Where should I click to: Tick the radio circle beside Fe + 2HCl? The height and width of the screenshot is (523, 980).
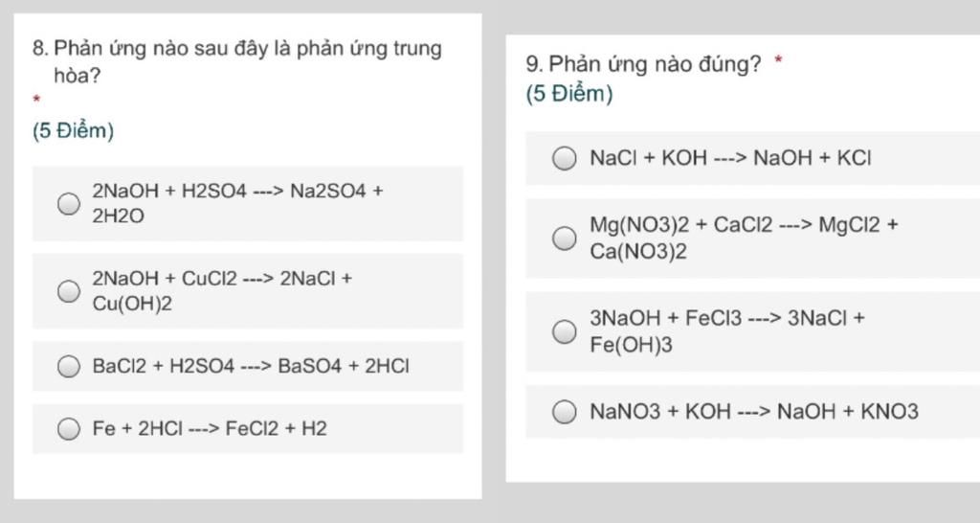pyautogui.click(x=69, y=428)
